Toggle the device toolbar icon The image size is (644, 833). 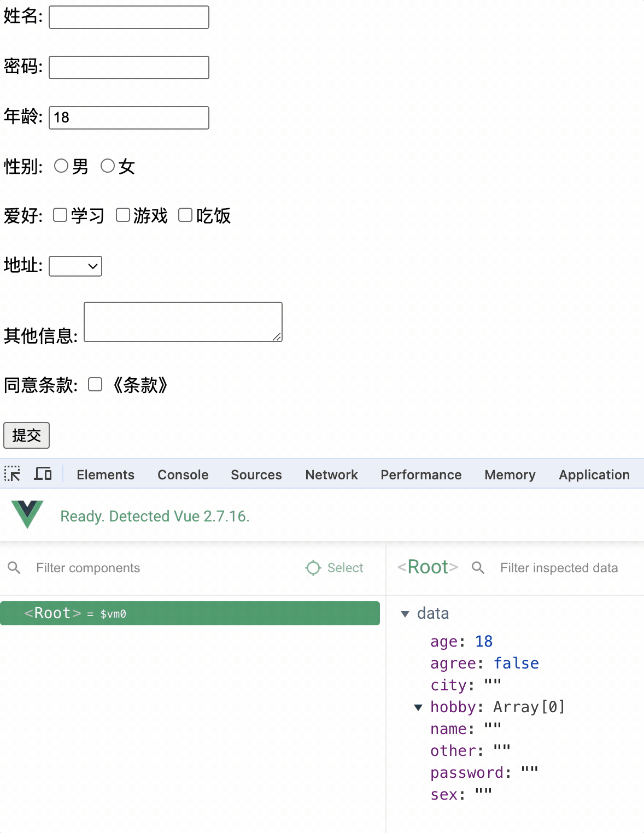(43, 474)
